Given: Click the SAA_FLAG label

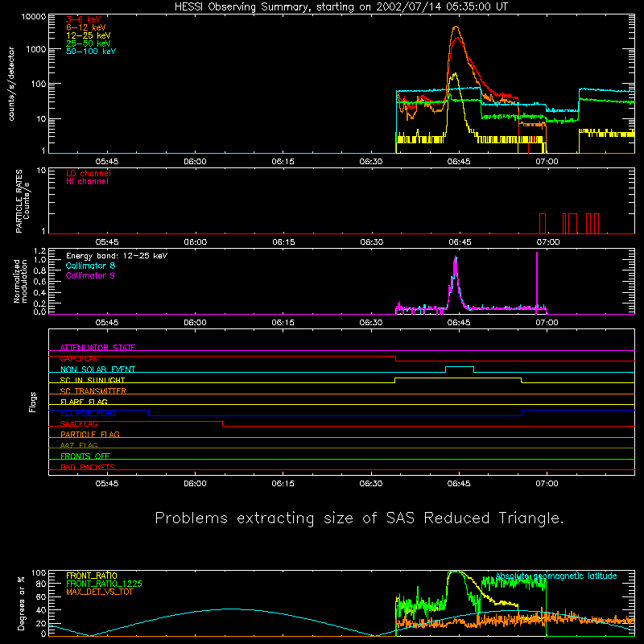Looking at the screenshot, I should [x=79, y=424].
